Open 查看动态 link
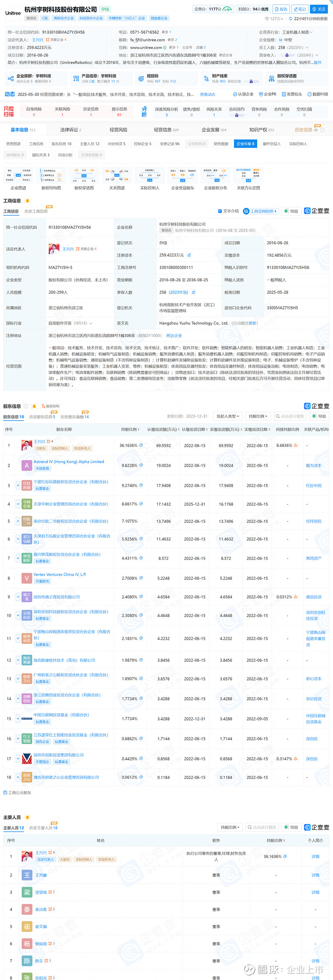Screen dimensions: 333x980 [x=207, y=94]
